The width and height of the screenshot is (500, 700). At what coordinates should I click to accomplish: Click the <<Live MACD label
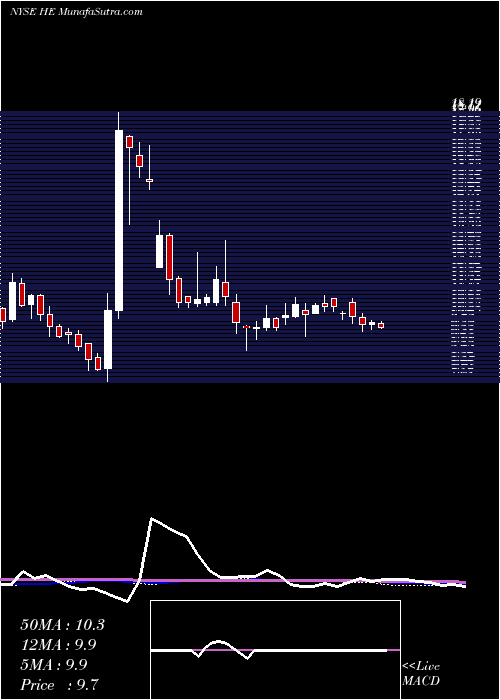click(x=421, y=673)
